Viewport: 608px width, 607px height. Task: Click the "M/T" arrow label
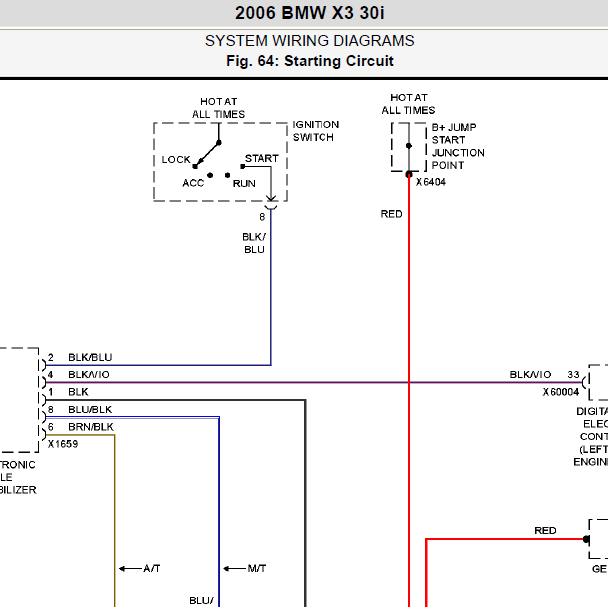[x=257, y=569]
